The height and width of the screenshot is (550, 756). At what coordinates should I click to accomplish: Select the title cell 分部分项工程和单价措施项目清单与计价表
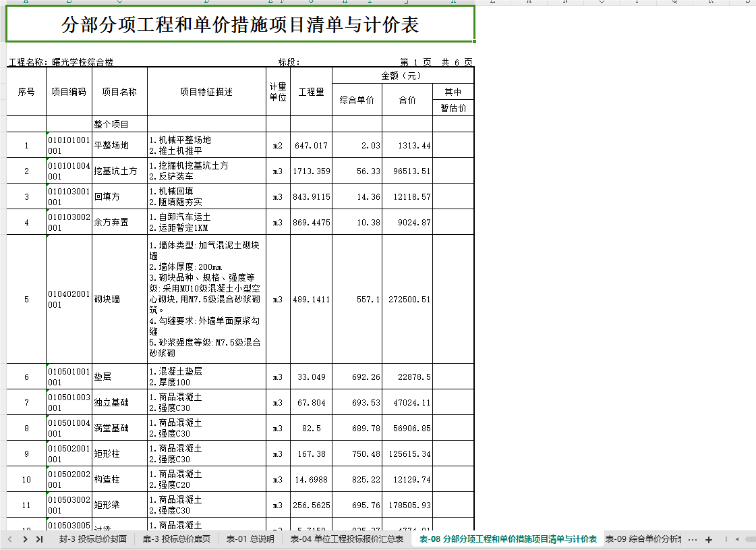pos(240,24)
